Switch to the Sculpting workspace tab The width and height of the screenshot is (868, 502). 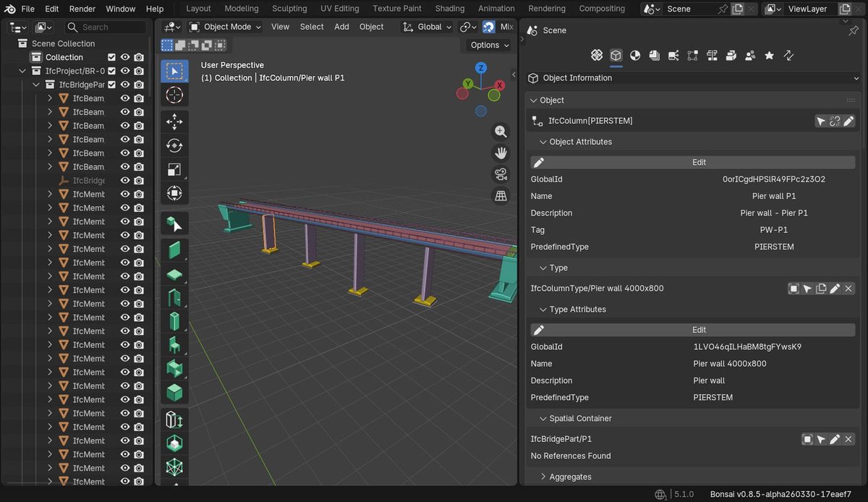tap(289, 9)
